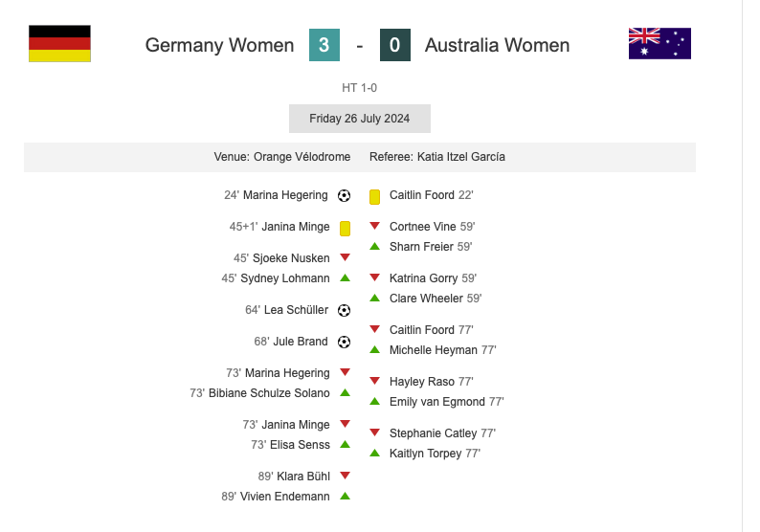
Task: Click green arrow beside Vivien Endemann
Action: pos(345,497)
